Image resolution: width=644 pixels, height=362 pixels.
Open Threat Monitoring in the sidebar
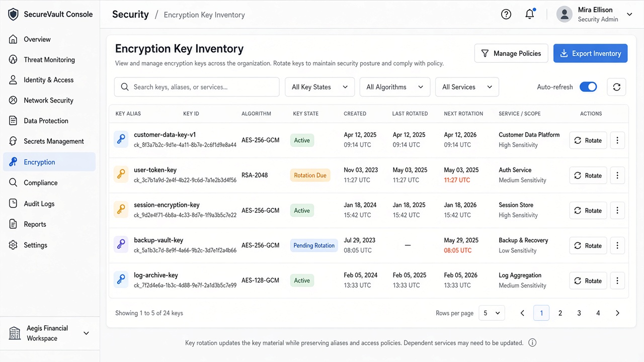point(49,59)
